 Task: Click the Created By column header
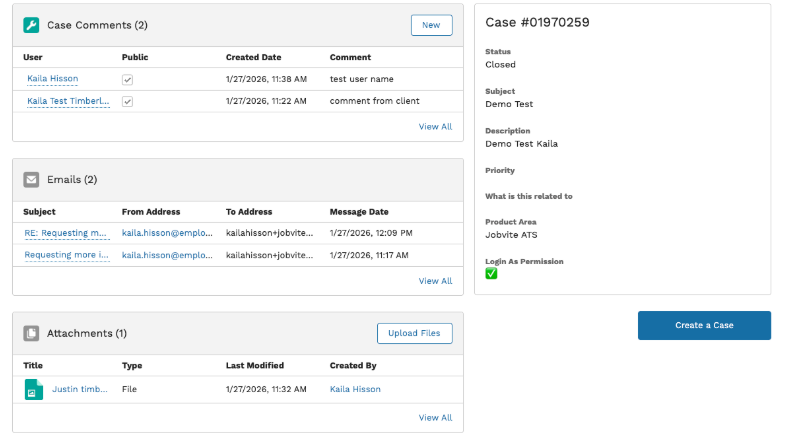pos(353,365)
